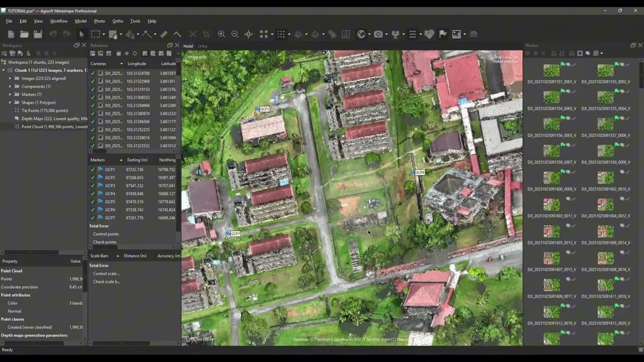Open the Tools menu
The height and width of the screenshot is (362, 644).
[135, 21]
